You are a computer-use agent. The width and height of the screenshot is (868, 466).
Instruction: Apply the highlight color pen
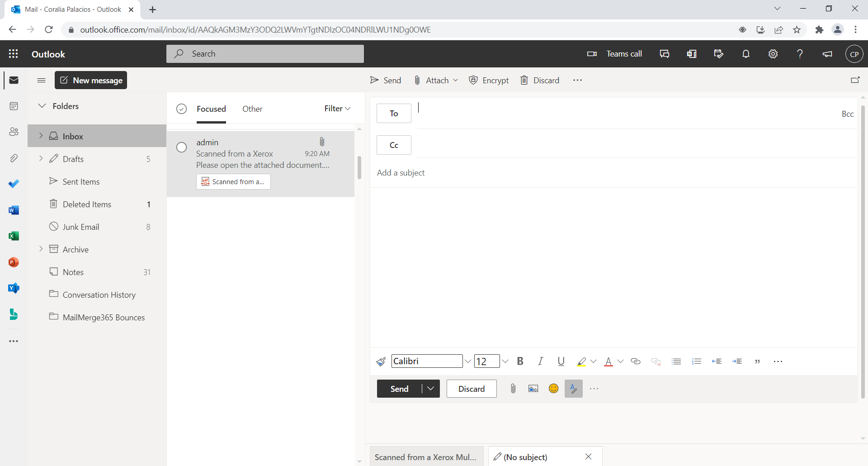[x=582, y=361]
